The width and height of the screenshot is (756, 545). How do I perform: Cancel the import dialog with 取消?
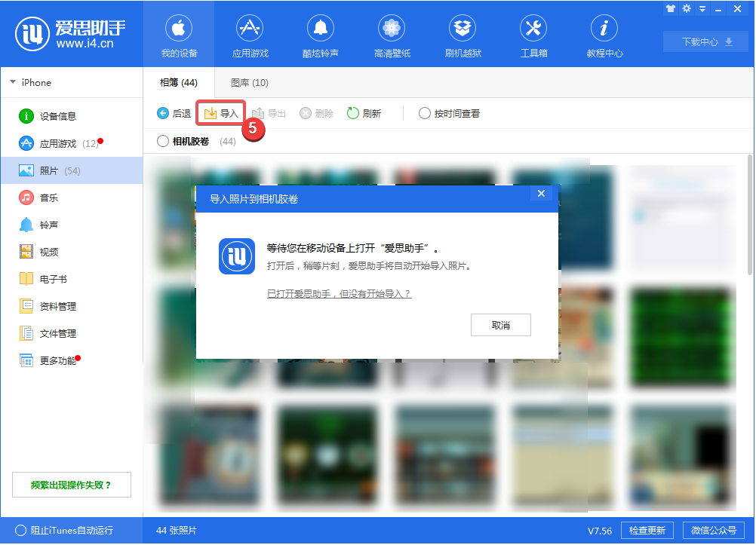pos(500,325)
